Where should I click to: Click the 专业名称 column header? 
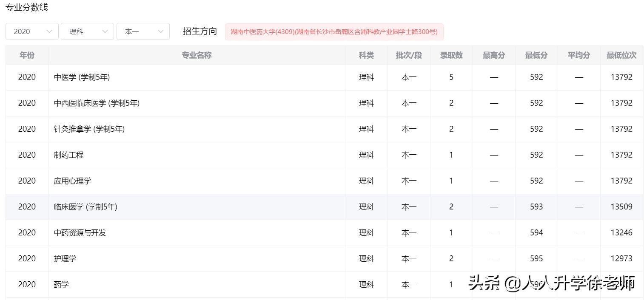coord(197,55)
